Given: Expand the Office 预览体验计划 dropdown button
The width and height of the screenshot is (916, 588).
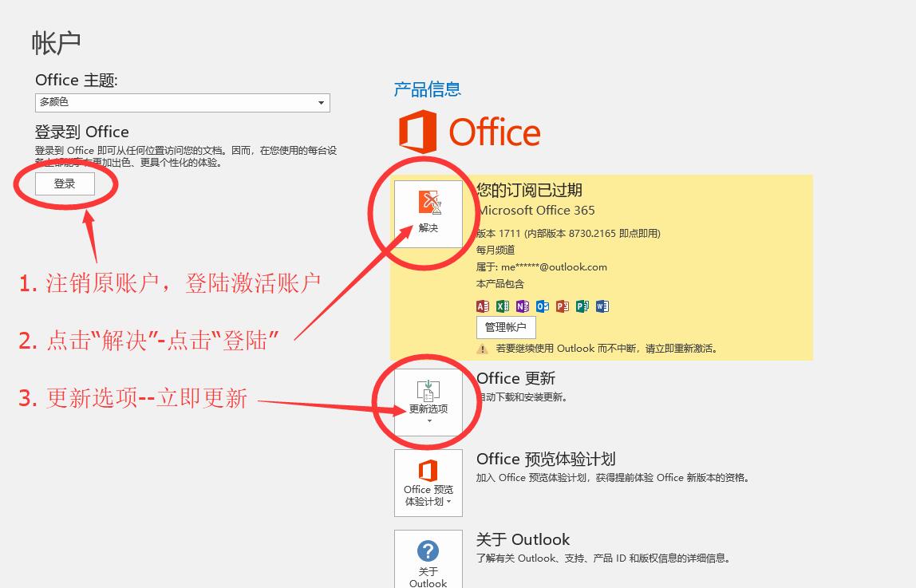Looking at the screenshot, I should (x=428, y=483).
